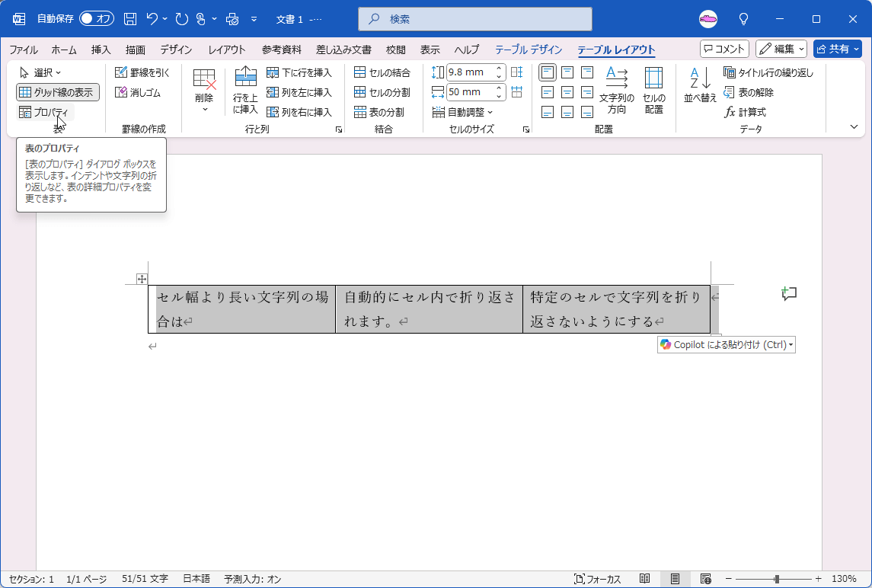This screenshot has height=588, width=872.
Task: Expand the 選択 select dropdown
Action: point(40,72)
